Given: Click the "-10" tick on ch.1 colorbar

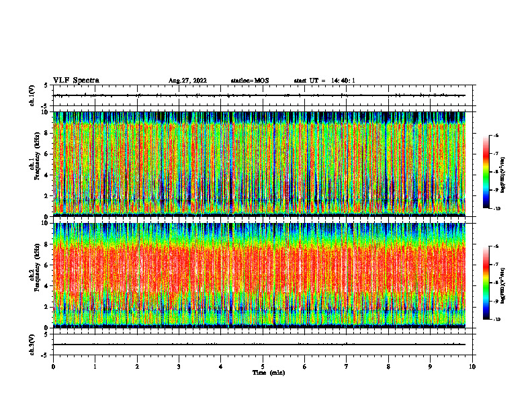Looking at the screenshot, I should tap(496, 209).
